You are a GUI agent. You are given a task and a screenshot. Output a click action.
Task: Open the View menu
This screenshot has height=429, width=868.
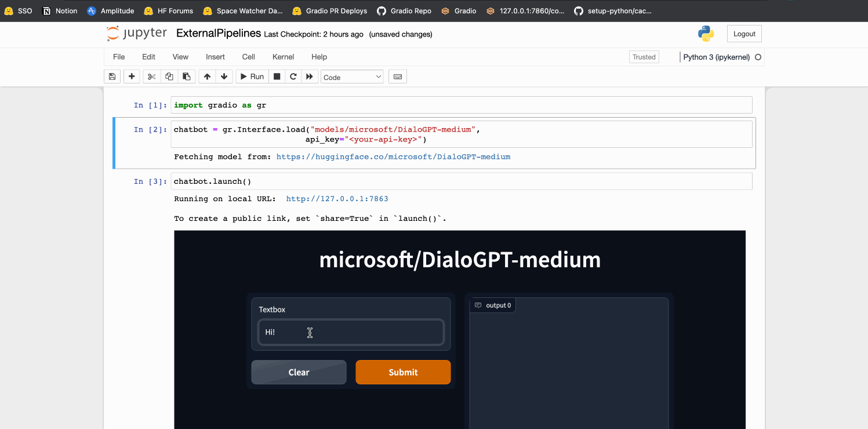click(180, 57)
